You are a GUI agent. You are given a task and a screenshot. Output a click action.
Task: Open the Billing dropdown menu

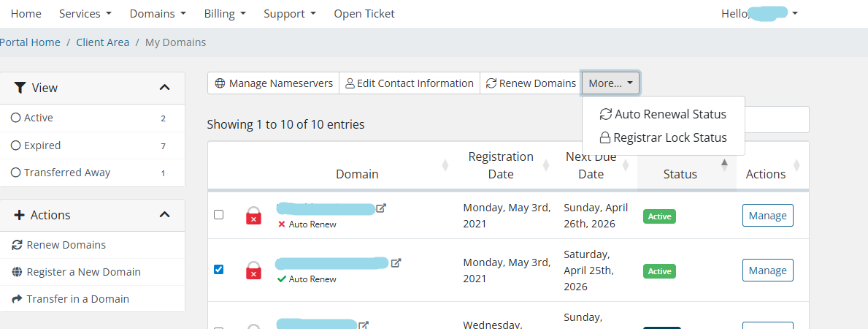point(224,14)
